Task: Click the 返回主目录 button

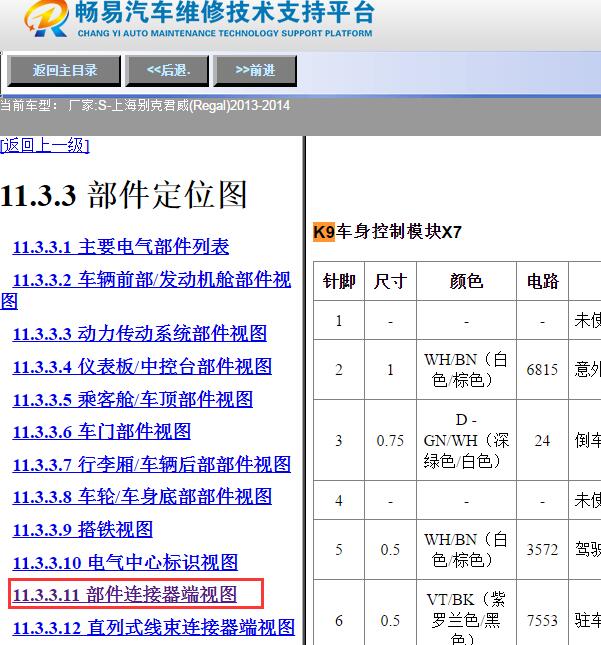Action: pyautogui.click(x=65, y=71)
